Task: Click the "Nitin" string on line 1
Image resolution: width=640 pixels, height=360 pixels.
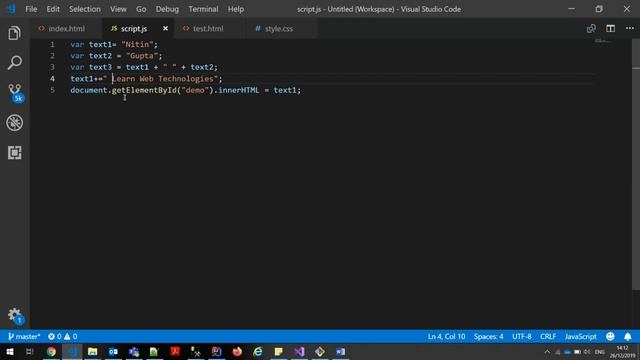Action: pos(137,44)
